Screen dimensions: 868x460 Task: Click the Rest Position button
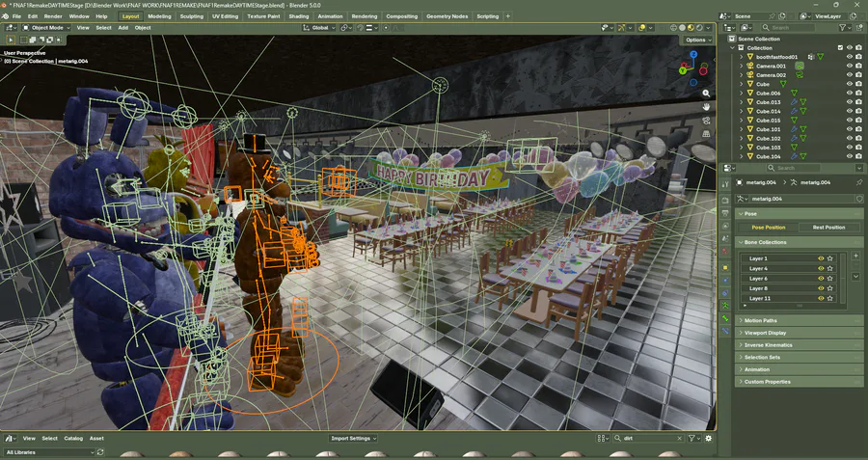pos(828,228)
